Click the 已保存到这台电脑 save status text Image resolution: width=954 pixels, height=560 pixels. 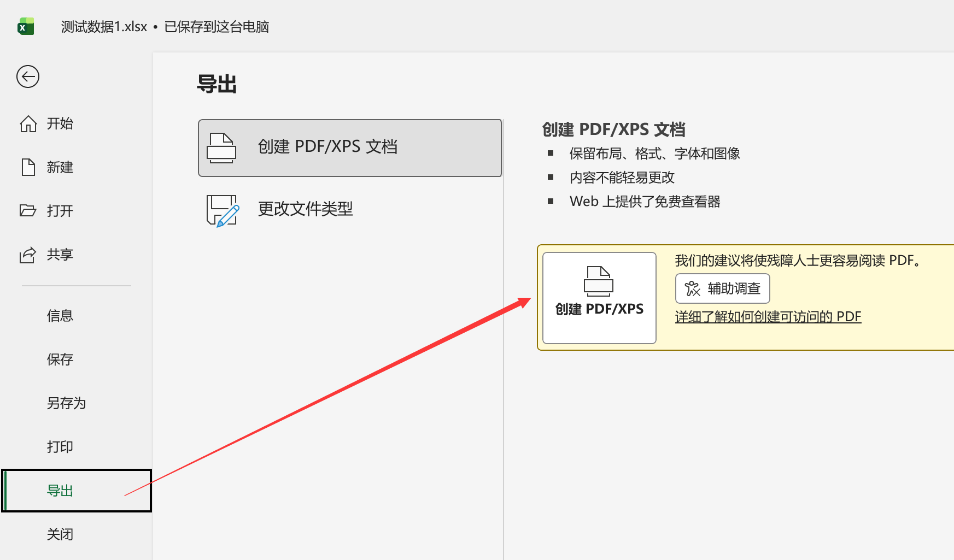point(216,27)
